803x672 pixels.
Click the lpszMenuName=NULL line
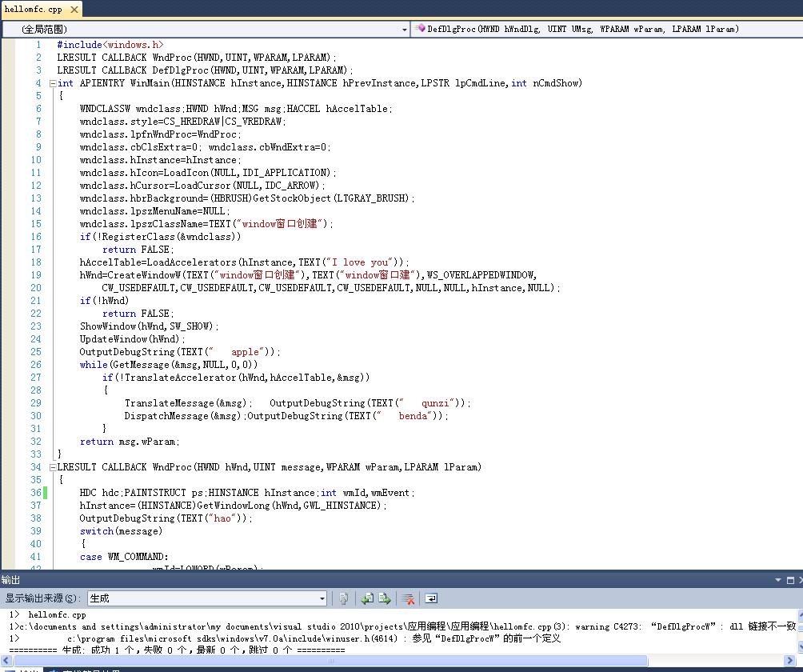pos(154,211)
